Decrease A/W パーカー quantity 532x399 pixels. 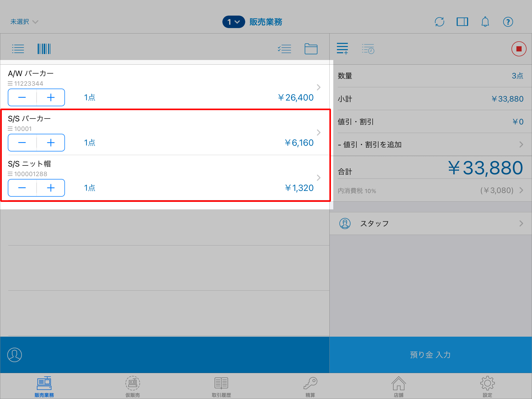[22, 97]
